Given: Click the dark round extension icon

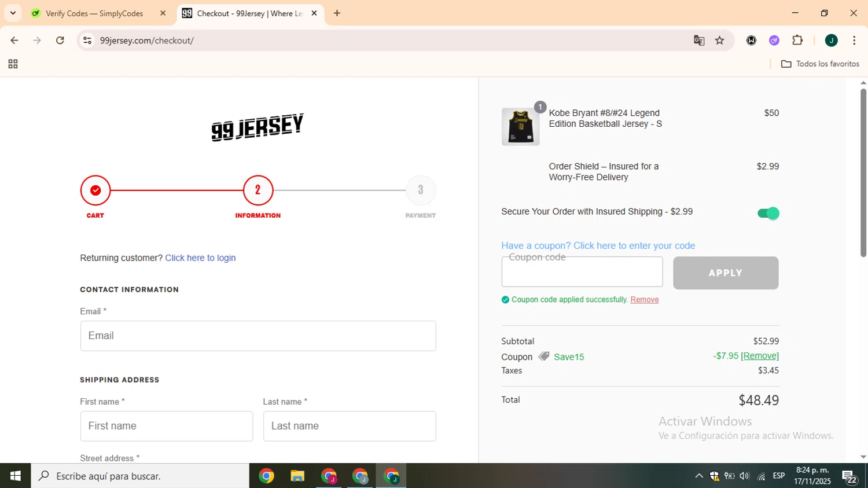Looking at the screenshot, I should click(x=751, y=41).
